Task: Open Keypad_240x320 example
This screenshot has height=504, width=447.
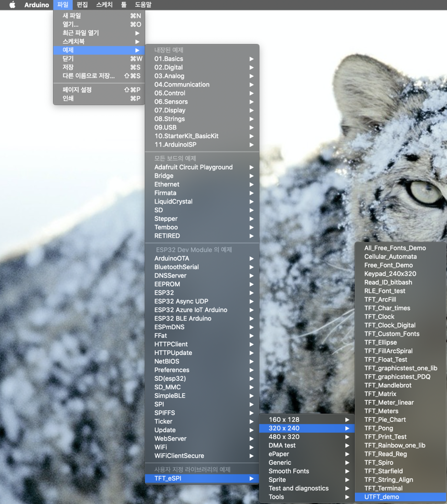Action: click(x=400, y=274)
